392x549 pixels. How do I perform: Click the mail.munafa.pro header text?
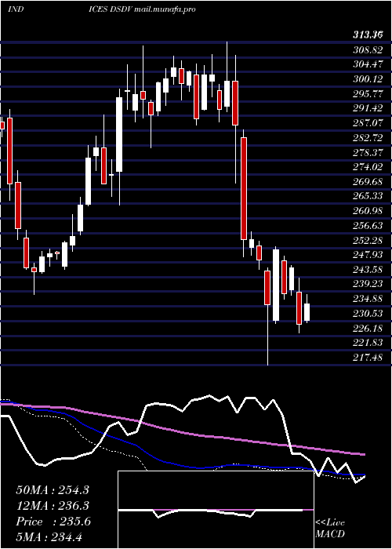coord(165,9)
